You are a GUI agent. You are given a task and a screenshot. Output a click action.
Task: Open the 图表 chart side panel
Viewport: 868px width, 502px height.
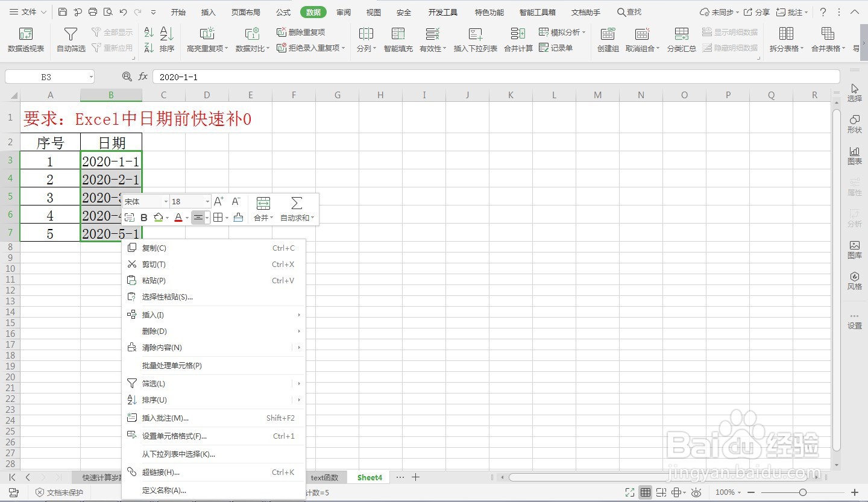point(855,155)
